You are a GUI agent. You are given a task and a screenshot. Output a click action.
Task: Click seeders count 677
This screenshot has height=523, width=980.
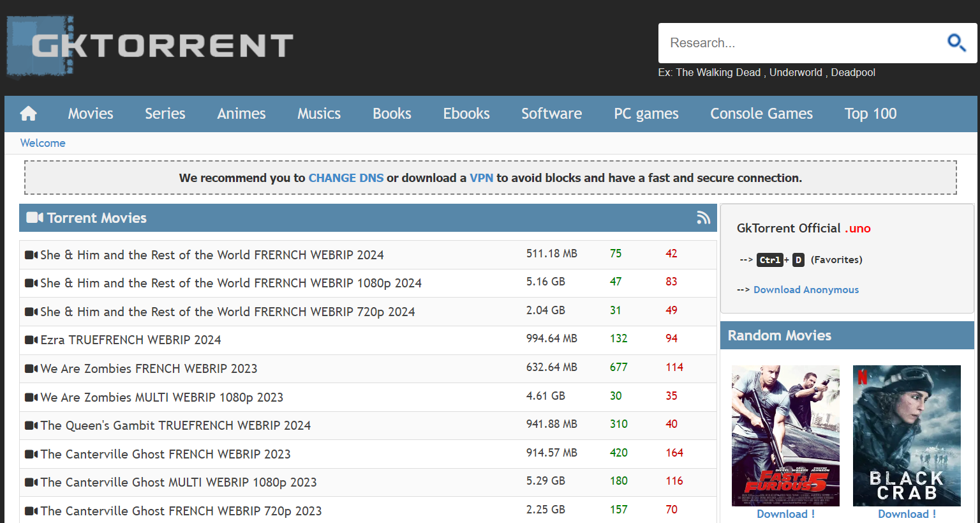click(618, 367)
